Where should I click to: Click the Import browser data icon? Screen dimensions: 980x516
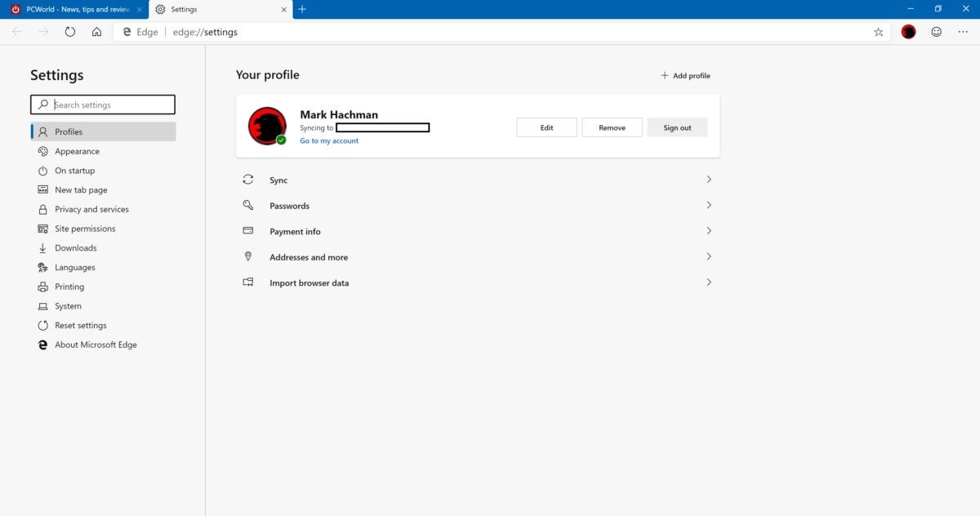248,282
